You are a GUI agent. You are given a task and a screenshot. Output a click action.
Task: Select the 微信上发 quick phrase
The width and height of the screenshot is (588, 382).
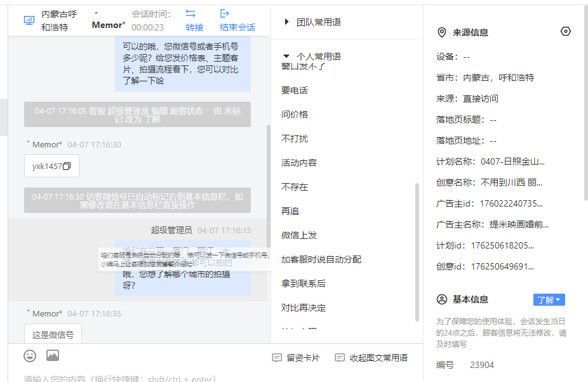coord(299,235)
